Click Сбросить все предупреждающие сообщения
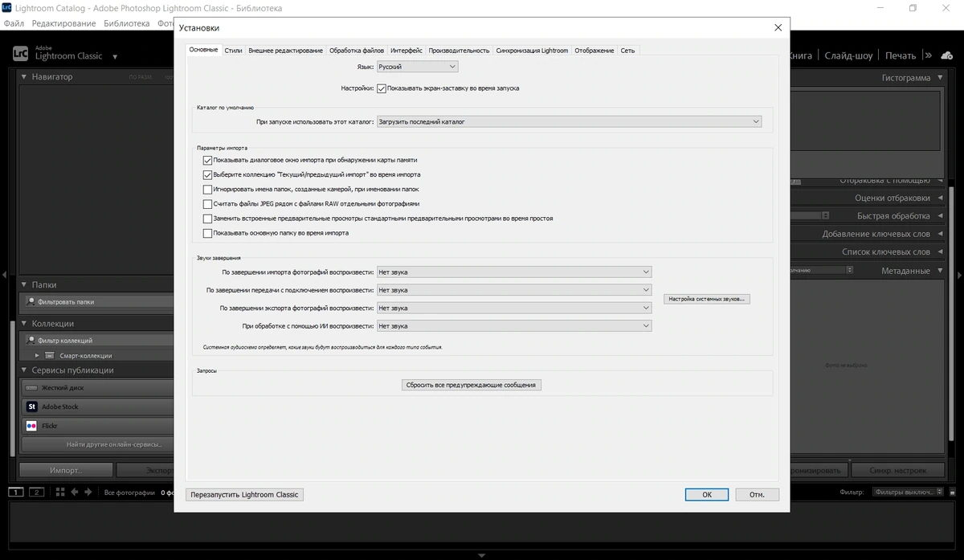Image resolution: width=964 pixels, height=560 pixels. (x=472, y=385)
